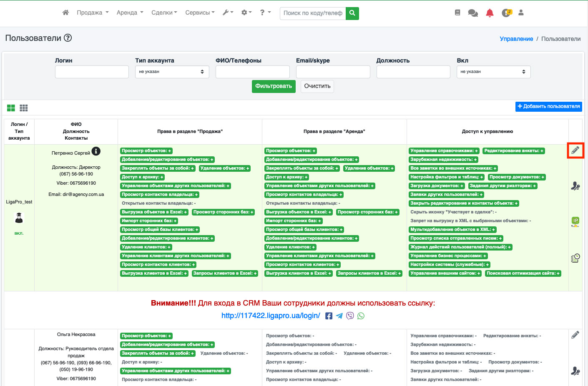Switch to large green grid view

pos(11,108)
